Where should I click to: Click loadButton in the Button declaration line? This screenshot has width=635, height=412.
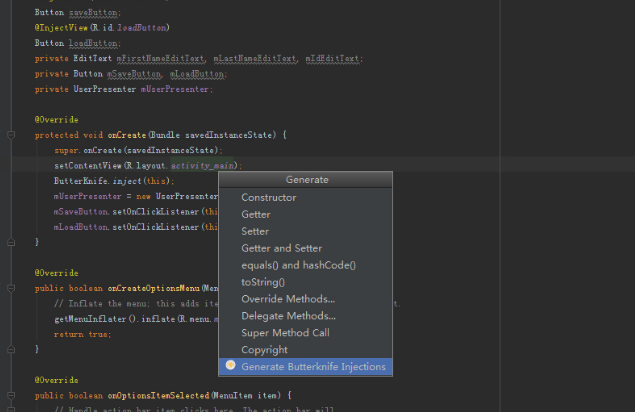point(93,43)
